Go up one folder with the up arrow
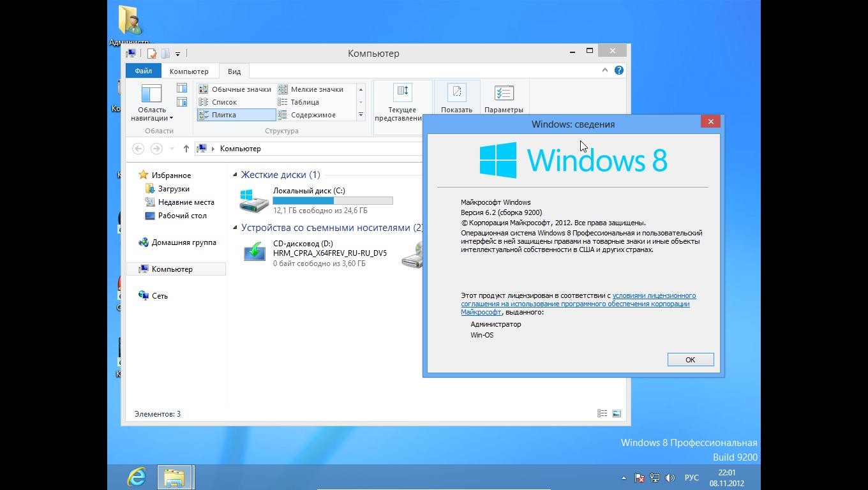This screenshot has width=868, height=490. coord(186,149)
